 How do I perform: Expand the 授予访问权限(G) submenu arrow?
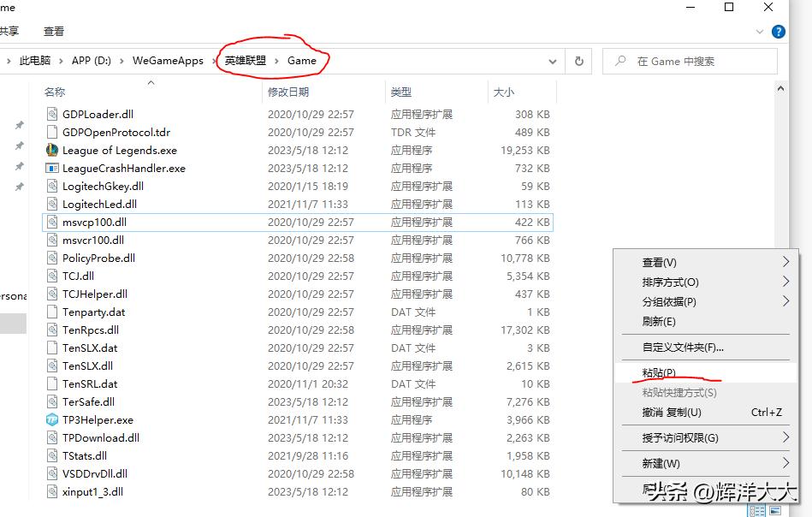[786, 437]
